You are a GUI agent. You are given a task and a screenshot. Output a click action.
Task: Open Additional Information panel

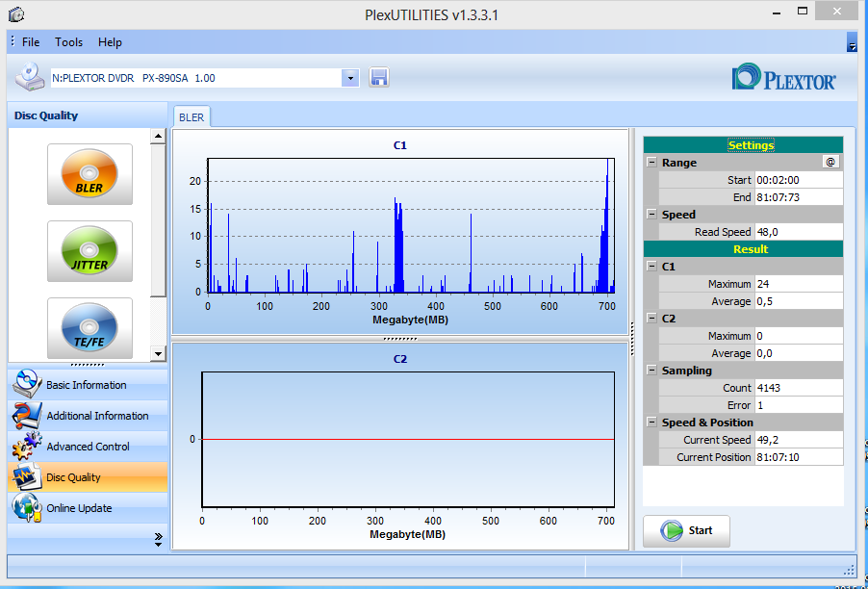[x=88, y=416]
